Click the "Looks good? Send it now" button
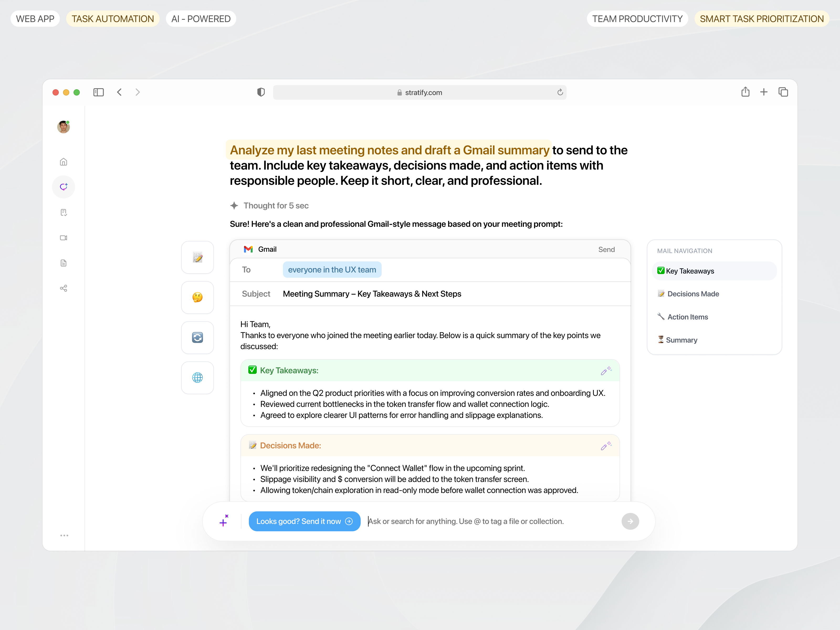The width and height of the screenshot is (840, 630). click(304, 521)
